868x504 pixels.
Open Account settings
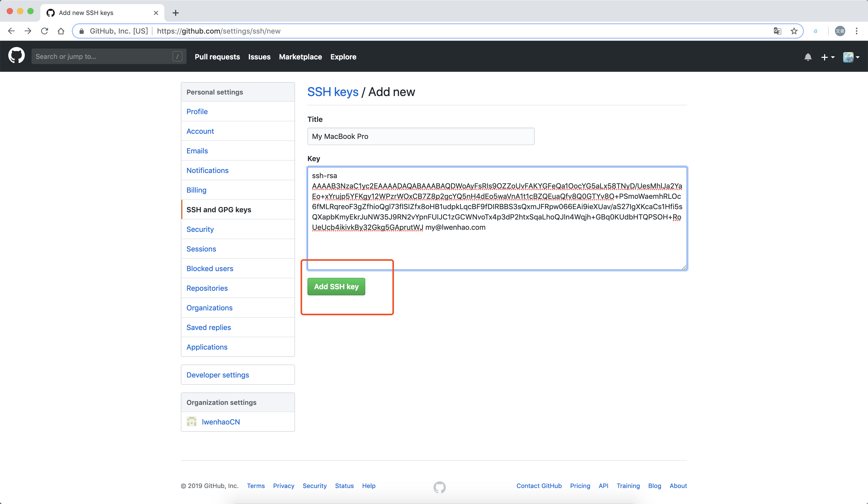[238, 131]
